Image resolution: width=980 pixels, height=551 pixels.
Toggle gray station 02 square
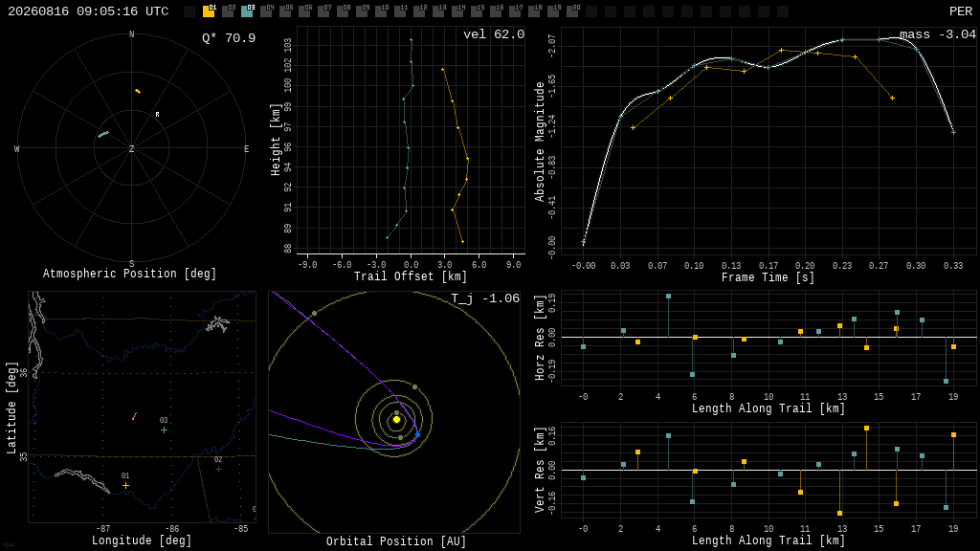228,11
